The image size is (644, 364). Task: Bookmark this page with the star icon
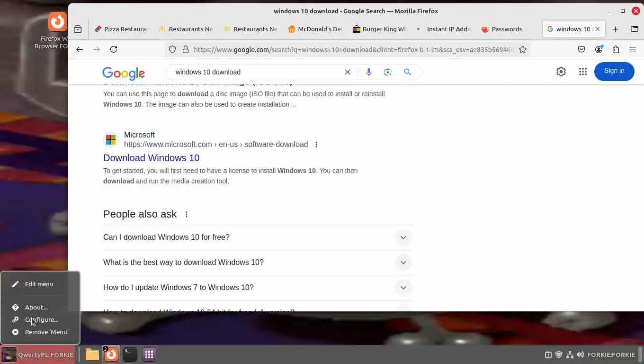[x=523, y=49]
